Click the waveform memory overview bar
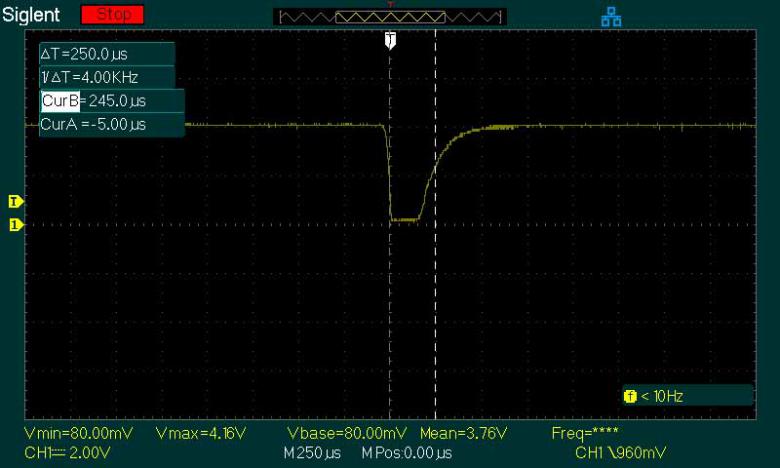 [x=390, y=17]
